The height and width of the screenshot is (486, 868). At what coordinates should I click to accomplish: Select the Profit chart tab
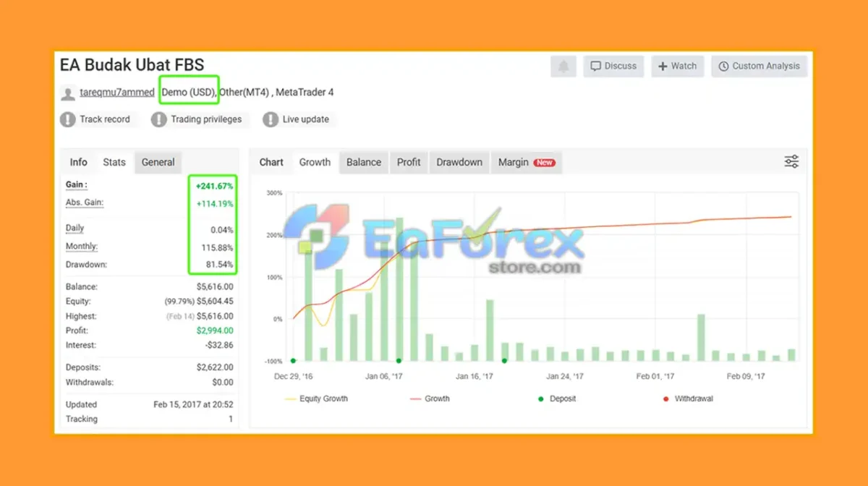[x=409, y=162]
